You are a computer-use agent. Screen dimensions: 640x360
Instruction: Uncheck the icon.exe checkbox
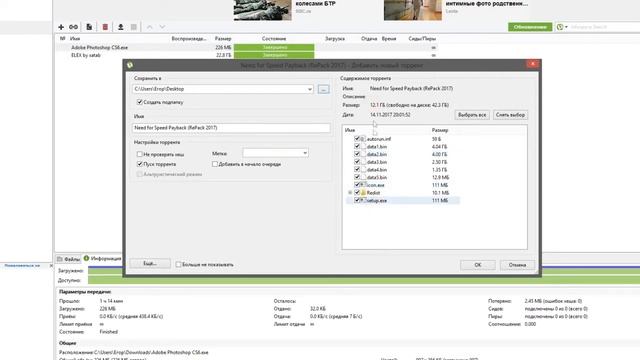(357, 185)
